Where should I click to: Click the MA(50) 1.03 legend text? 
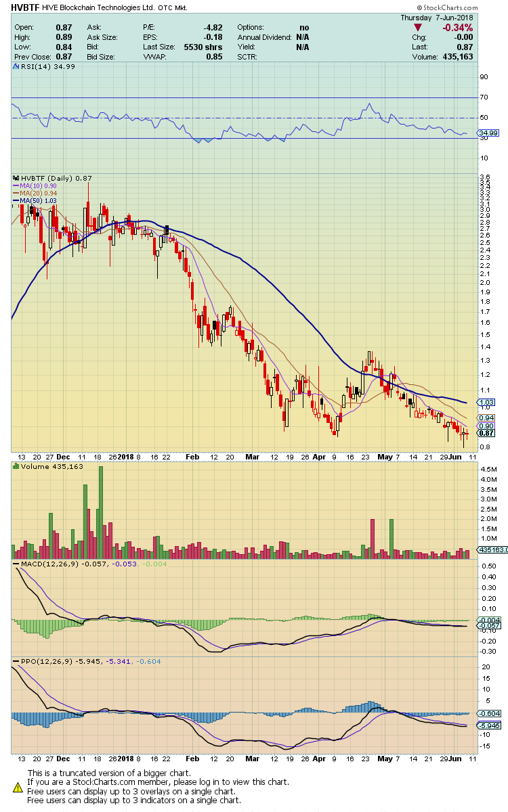[37, 200]
